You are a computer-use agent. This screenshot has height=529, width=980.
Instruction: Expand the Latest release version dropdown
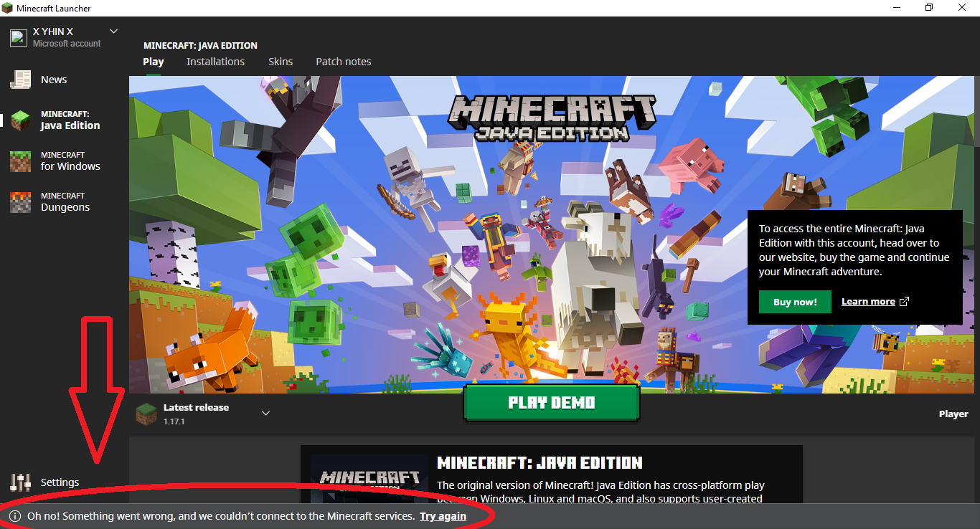pyautogui.click(x=265, y=413)
